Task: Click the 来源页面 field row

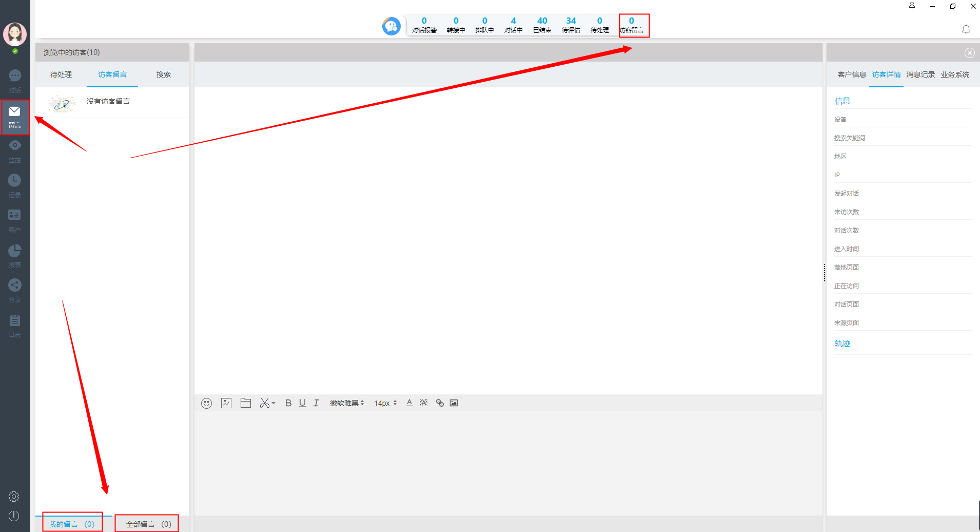Action: click(903, 322)
